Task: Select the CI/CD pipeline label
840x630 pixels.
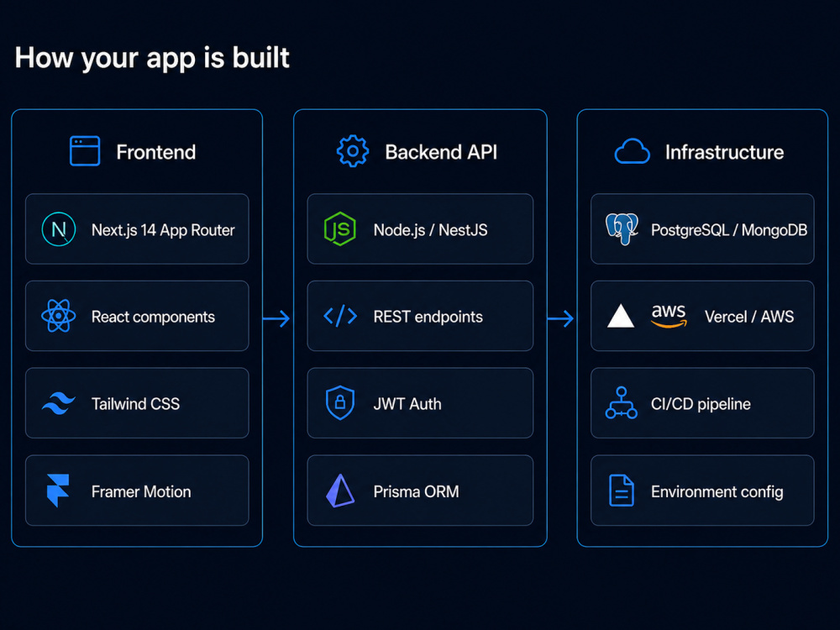Action: coord(701,404)
